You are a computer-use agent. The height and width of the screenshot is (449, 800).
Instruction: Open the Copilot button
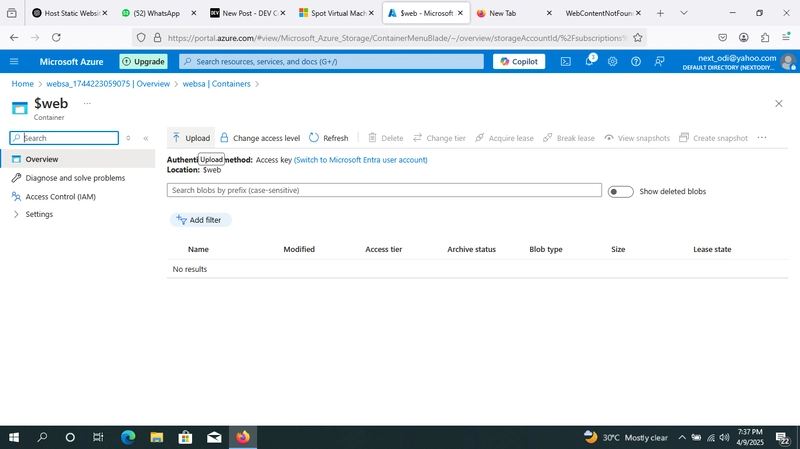click(519, 62)
